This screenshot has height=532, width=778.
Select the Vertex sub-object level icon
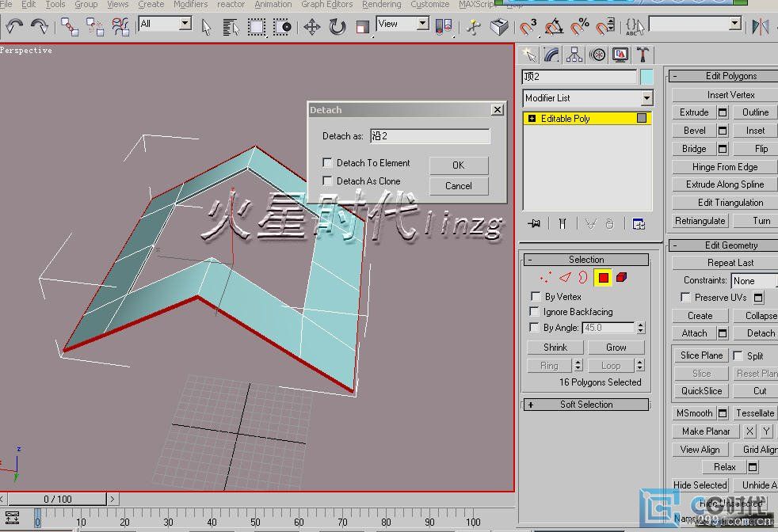tap(545, 278)
